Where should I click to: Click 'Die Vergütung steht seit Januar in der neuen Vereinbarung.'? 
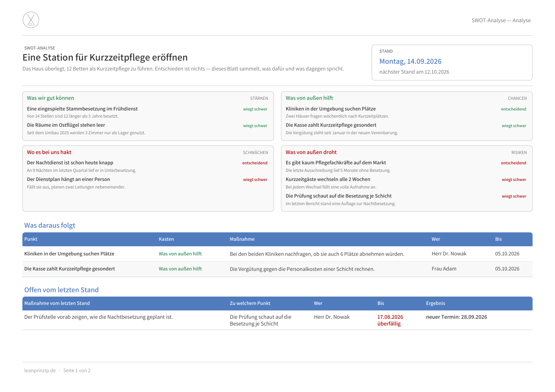coord(342,133)
